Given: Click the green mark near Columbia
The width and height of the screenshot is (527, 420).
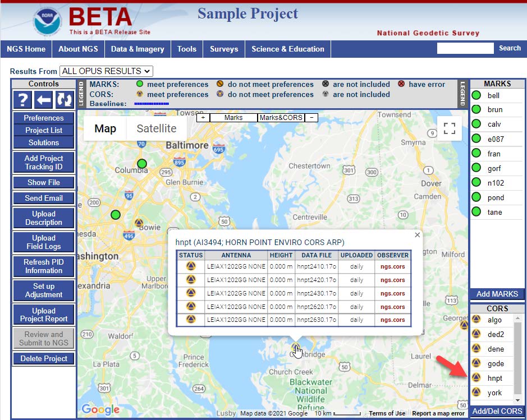Looking at the screenshot, I should click(142, 163).
